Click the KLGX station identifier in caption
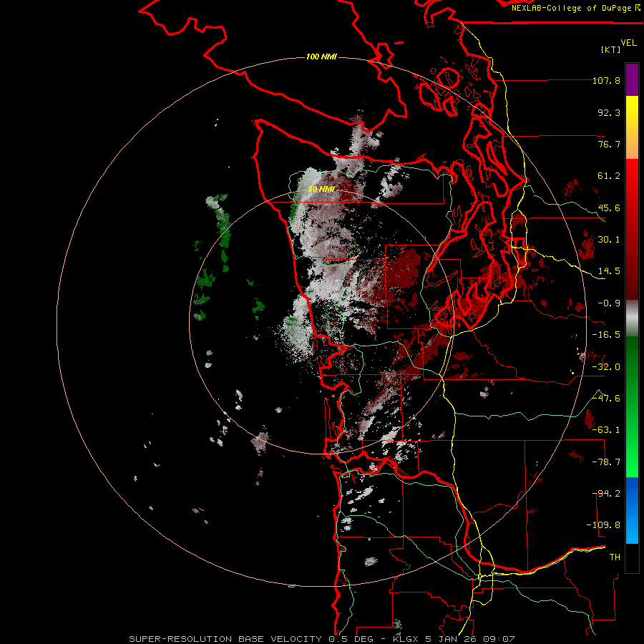 pyautogui.click(x=406, y=639)
